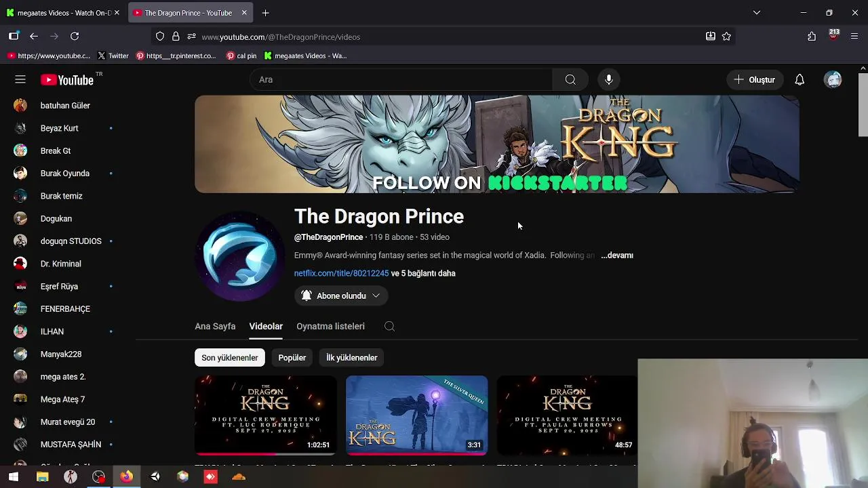
Task: Switch to the megaates Videos tab
Action: 63,12
